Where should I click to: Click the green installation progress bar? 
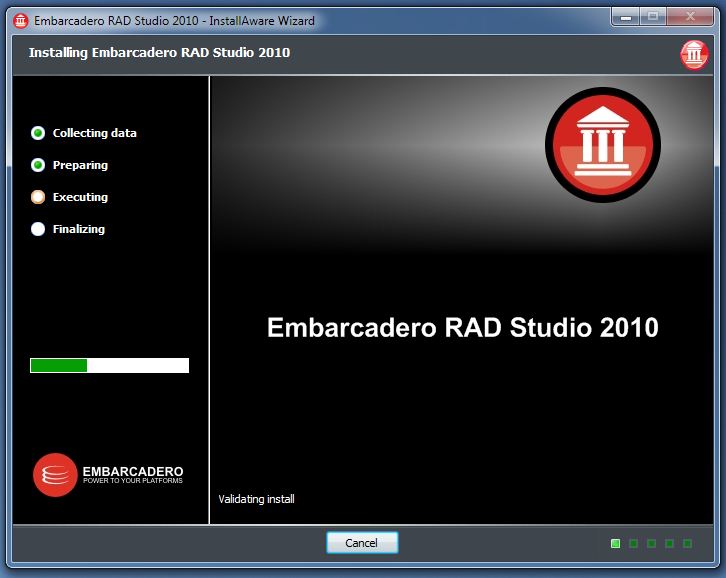pyautogui.click(x=109, y=365)
